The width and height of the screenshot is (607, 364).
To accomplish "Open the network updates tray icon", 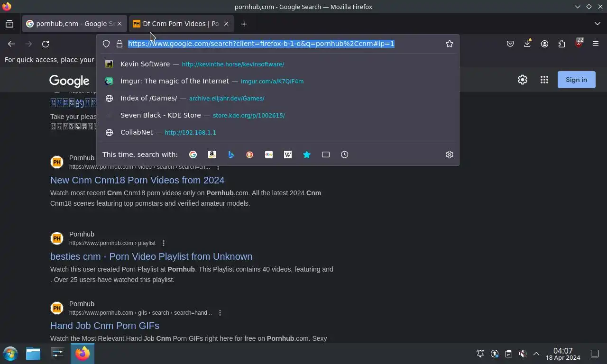I will [495, 354].
